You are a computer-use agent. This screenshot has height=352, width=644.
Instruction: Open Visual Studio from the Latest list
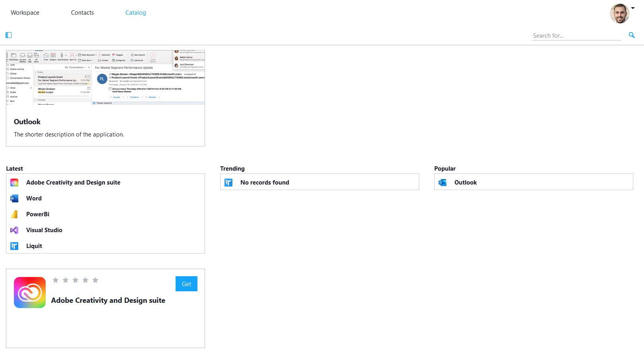[44, 230]
